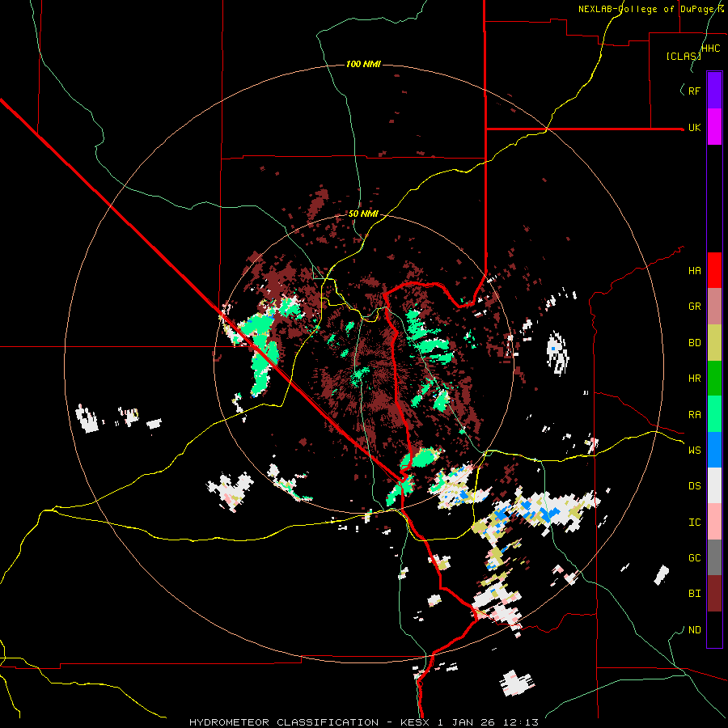Click the HR green legend swatch
This screenshot has height=728, width=728.
(x=714, y=379)
